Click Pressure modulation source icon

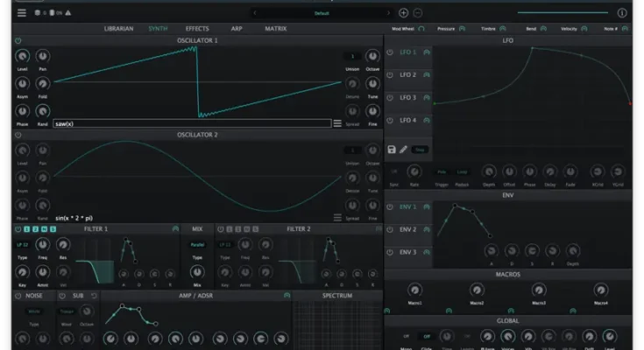[462, 29]
